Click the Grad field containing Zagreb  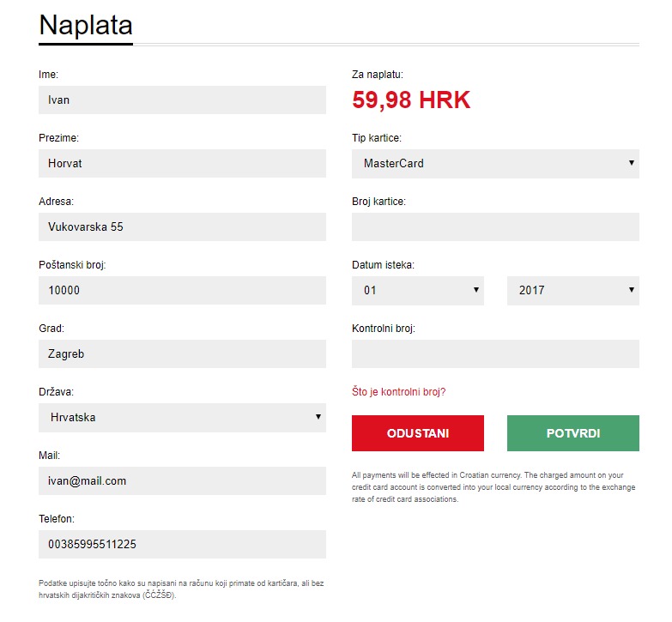tap(182, 354)
